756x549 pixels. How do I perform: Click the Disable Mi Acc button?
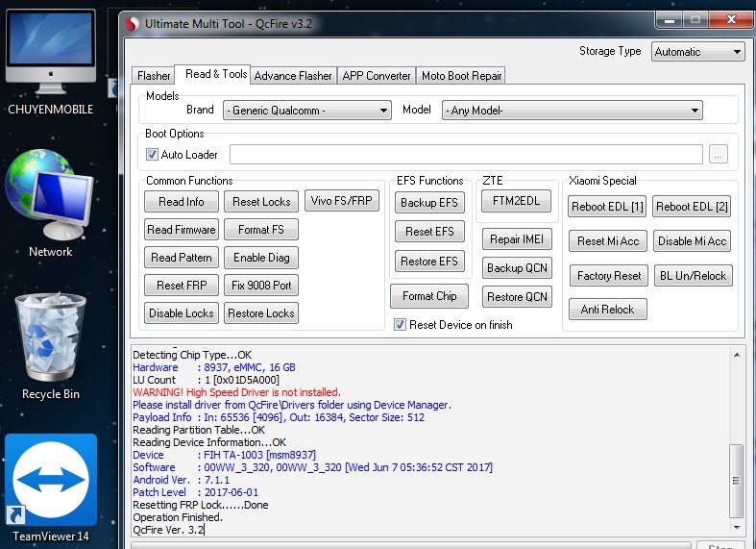coord(693,241)
